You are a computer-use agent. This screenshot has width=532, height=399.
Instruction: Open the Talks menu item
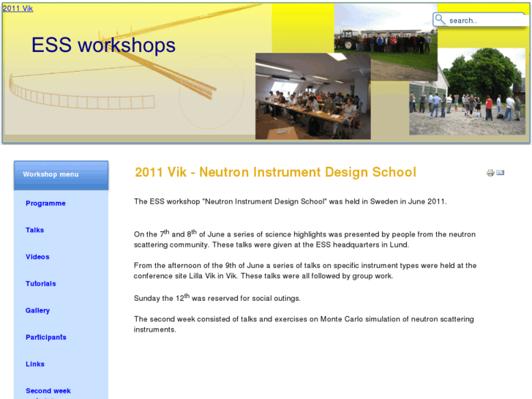tap(34, 230)
